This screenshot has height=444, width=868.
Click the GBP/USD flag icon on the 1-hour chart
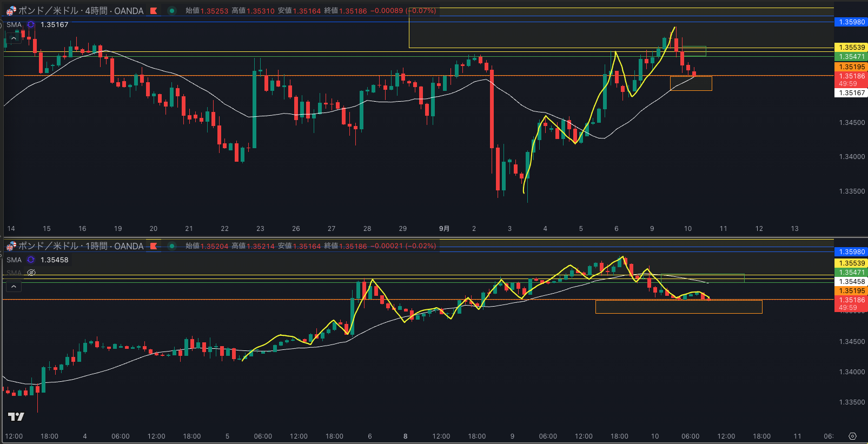pyautogui.click(x=11, y=246)
